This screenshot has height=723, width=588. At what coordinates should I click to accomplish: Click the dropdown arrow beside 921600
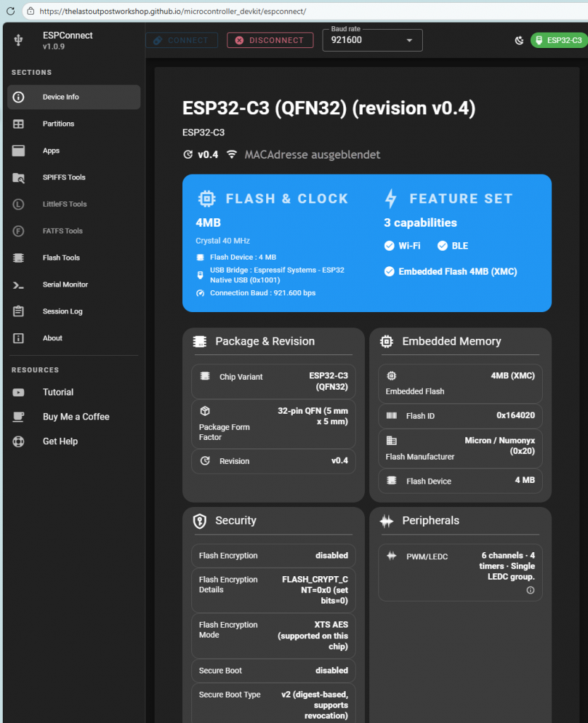click(x=409, y=41)
